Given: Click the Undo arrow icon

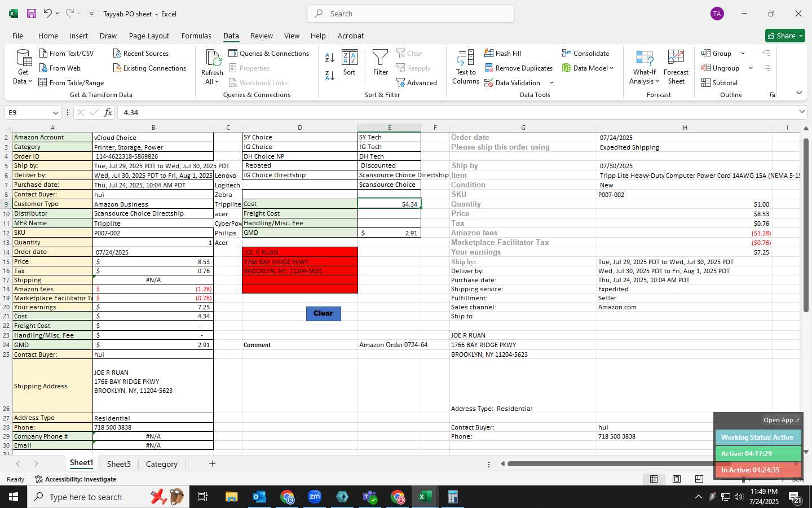Looking at the screenshot, I should pyautogui.click(x=48, y=14).
